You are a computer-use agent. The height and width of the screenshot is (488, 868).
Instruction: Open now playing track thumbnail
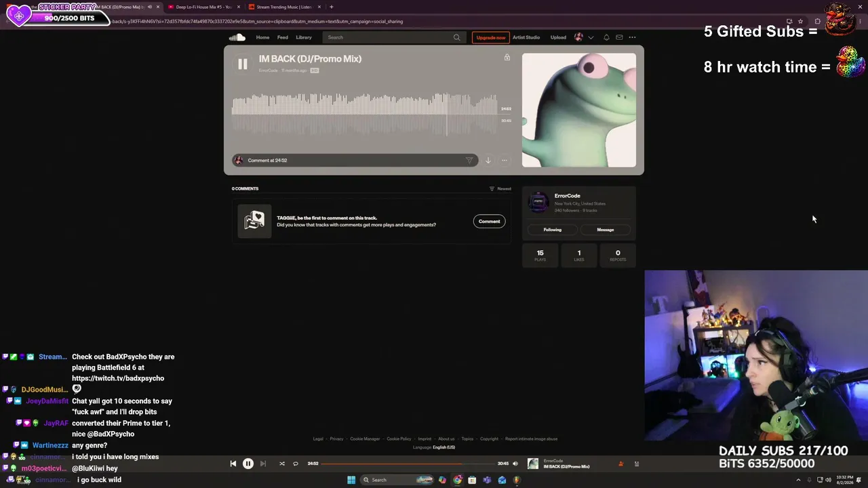[533, 464]
